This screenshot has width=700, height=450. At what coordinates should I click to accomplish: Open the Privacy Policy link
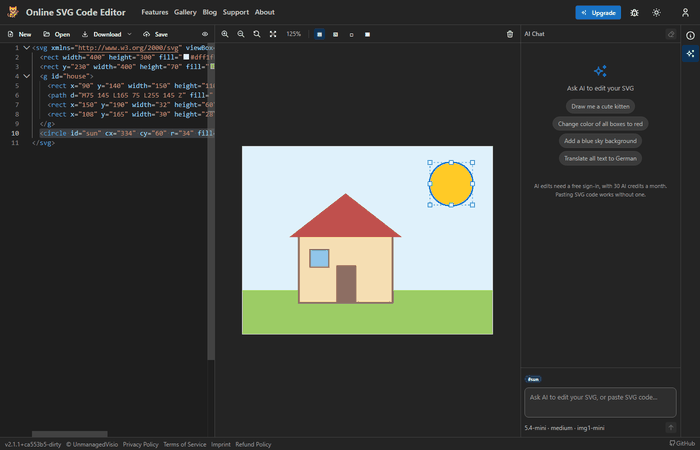pos(140,444)
